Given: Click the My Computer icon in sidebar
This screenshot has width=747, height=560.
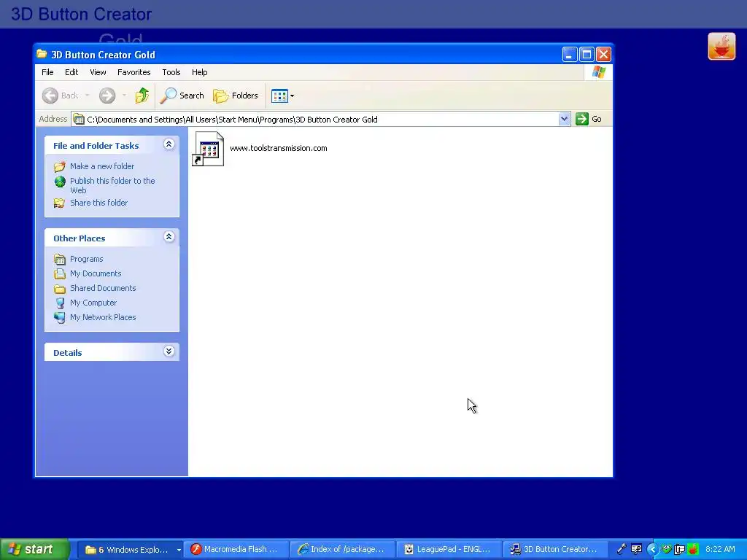Looking at the screenshot, I should (x=60, y=303).
